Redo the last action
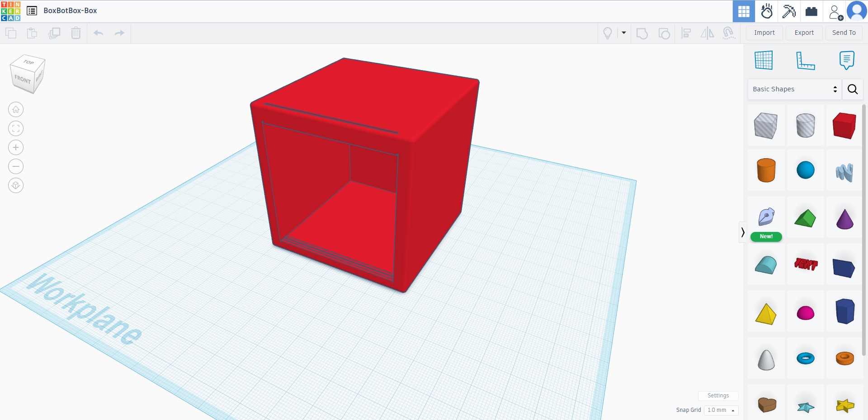 119,33
